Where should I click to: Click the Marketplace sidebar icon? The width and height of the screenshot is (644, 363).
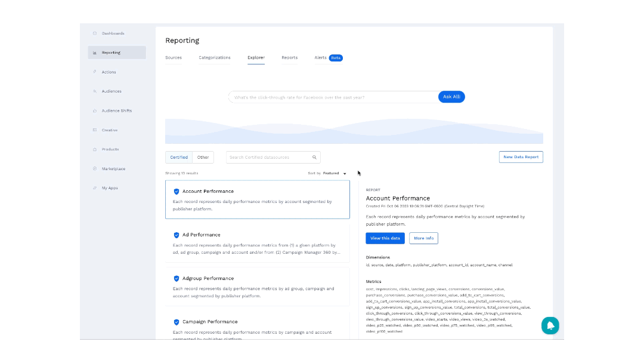click(95, 169)
